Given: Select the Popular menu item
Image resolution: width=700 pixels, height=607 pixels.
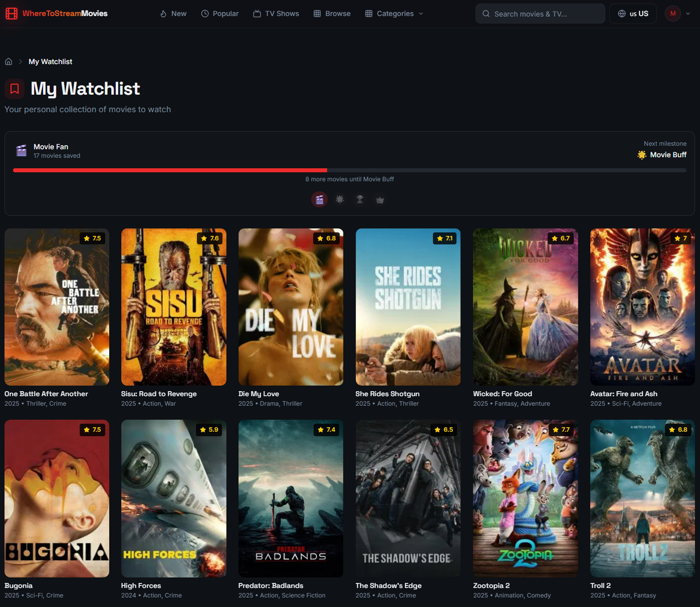Looking at the screenshot, I should point(219,14).
